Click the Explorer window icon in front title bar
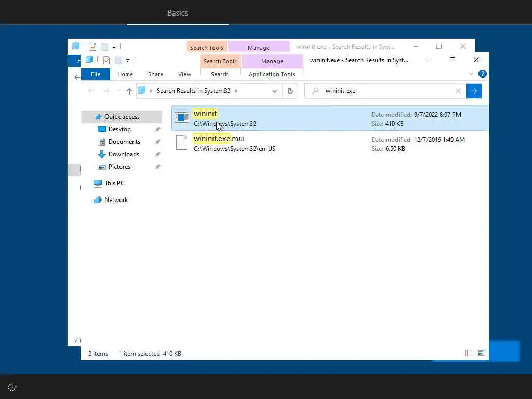 coord(89,60)
